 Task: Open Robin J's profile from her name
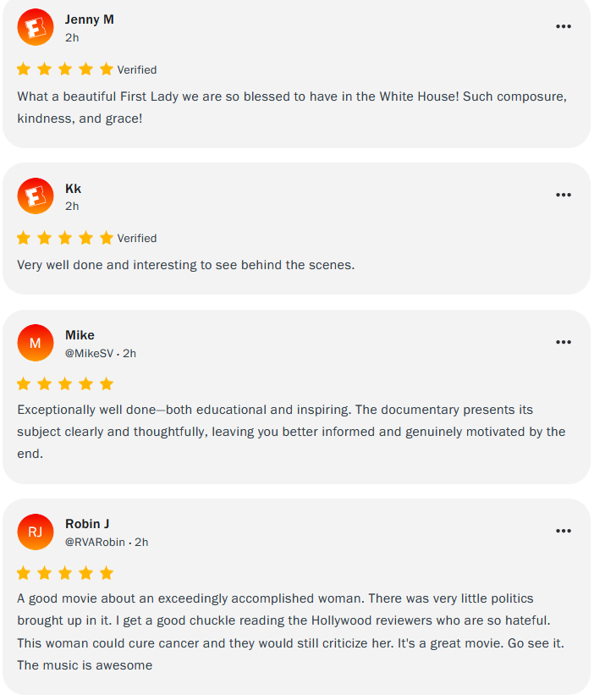tap(87, 524)
